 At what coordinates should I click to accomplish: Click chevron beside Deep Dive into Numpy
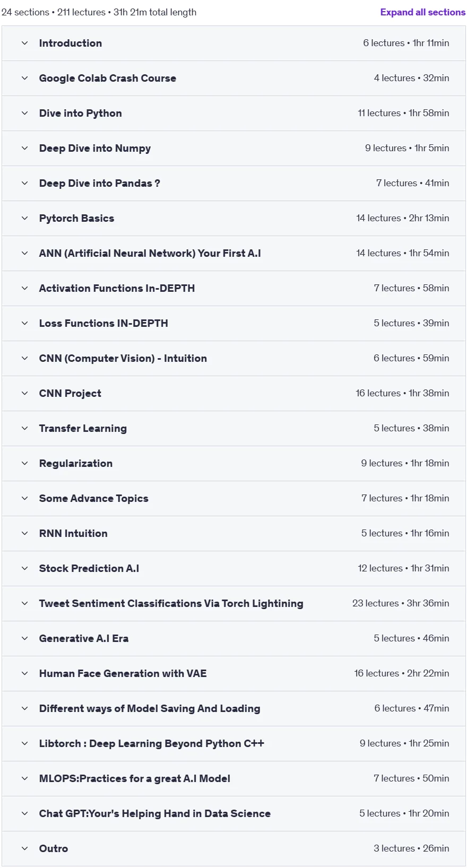(24, 148)
